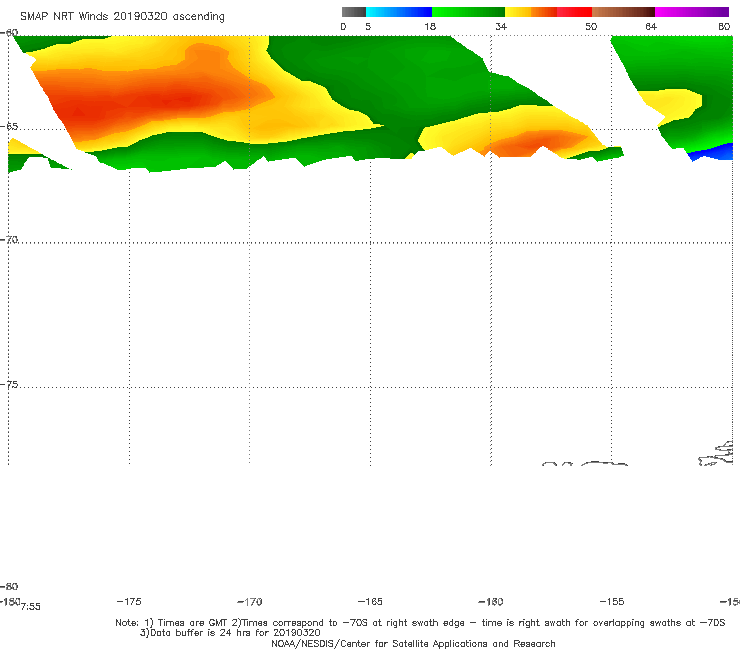This screenshot has height=650, width=740.
Task: Click the longitude label '-165'
Action: pyautogui.click(x=370, y=602)
